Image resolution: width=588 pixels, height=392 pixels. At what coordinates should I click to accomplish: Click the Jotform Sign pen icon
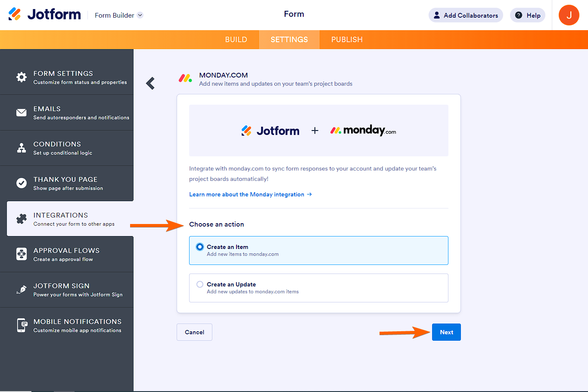coord(21,289)
